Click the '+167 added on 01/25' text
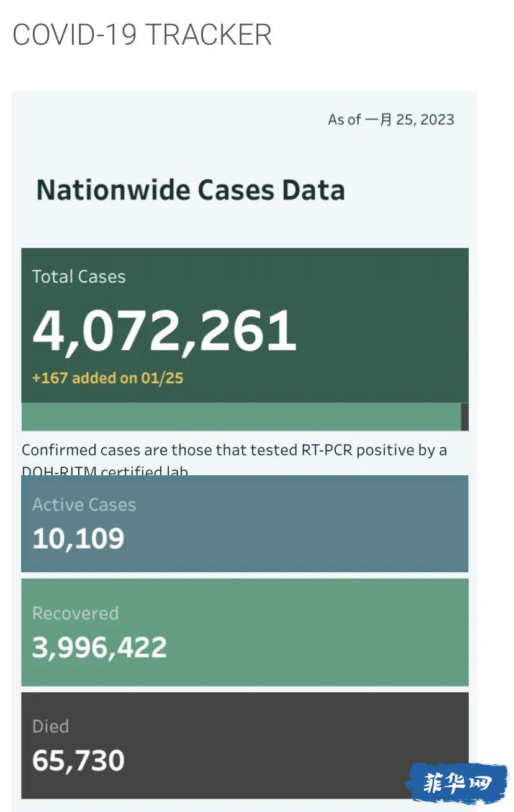Viewport: 514px width, 812px height. click(107, 378)
